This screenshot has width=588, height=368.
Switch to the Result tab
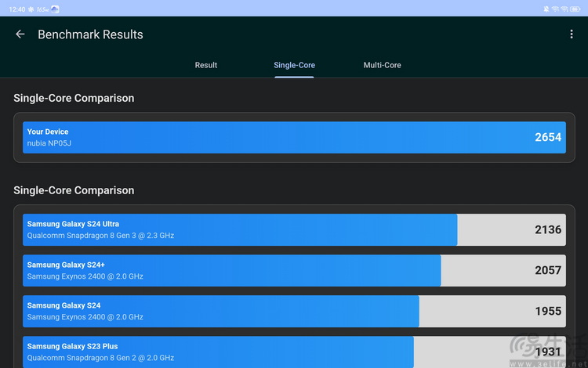206,65
